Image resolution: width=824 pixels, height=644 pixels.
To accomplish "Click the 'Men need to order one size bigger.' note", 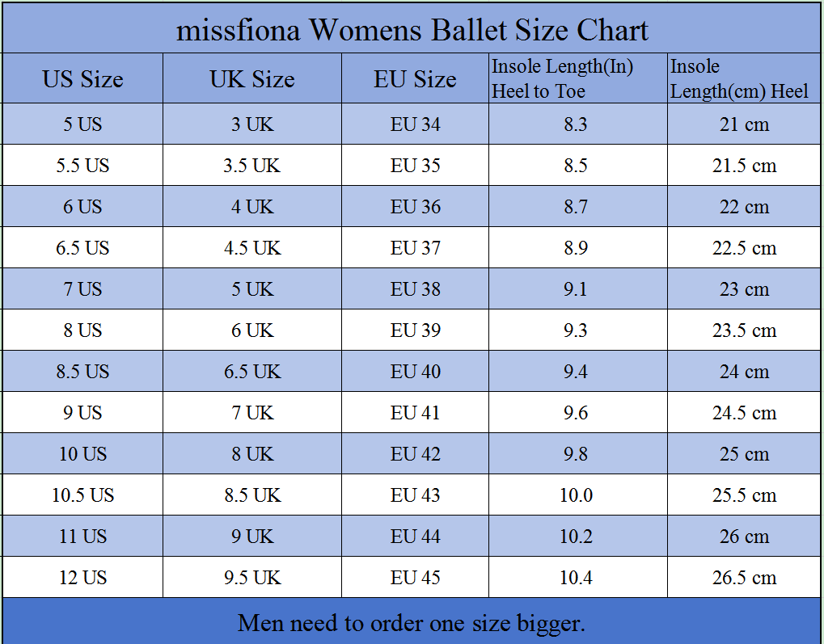I will [412, 623].
